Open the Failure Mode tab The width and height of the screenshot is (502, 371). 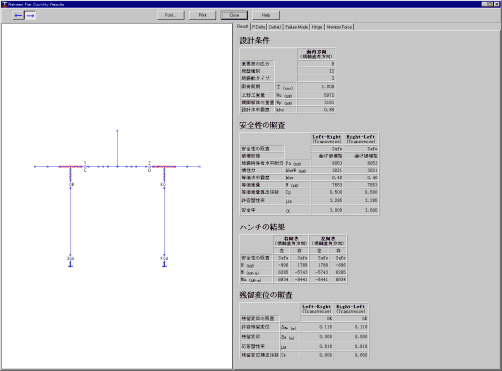(296, 27)
